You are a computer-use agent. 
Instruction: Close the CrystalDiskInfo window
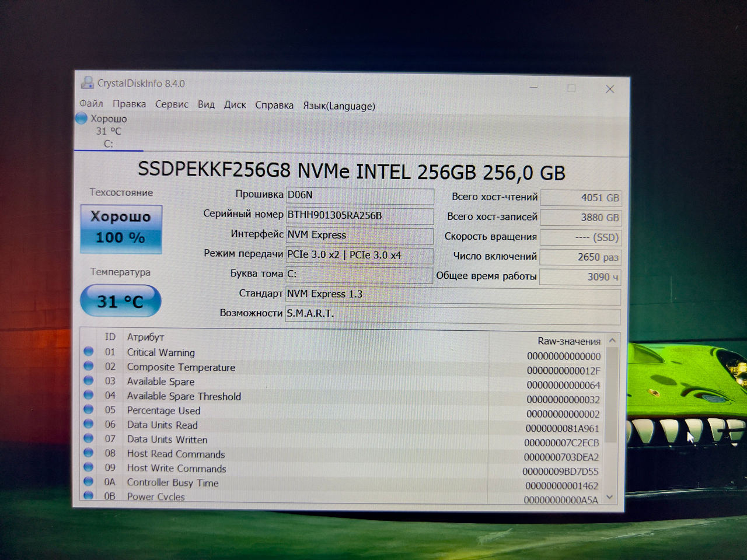click(x=610, y=89)
